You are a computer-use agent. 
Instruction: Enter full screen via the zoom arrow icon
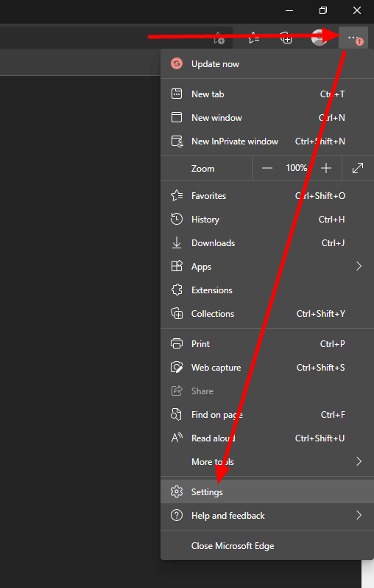click(358, 168)
